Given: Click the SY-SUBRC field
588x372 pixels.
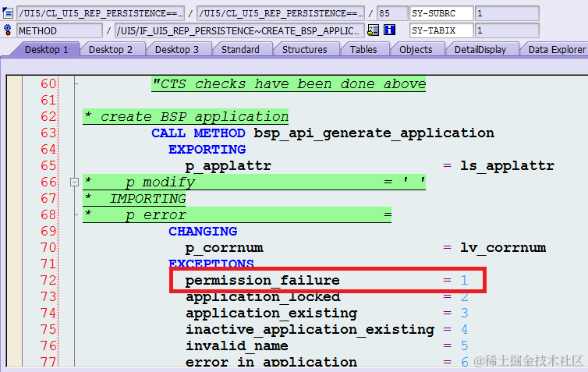Looking at the screenshot, I should click(x=441, y=13).
